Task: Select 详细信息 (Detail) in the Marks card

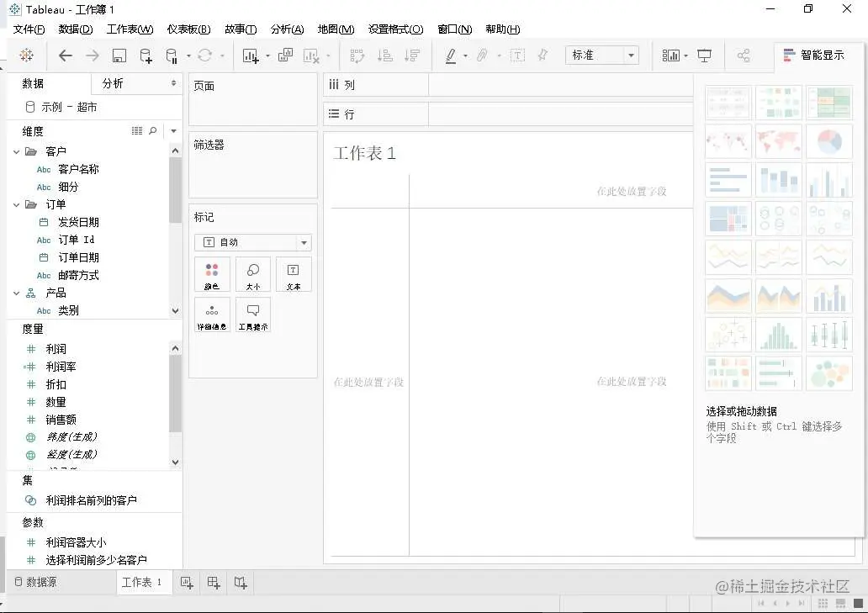Action: click(x=211, y=314)
